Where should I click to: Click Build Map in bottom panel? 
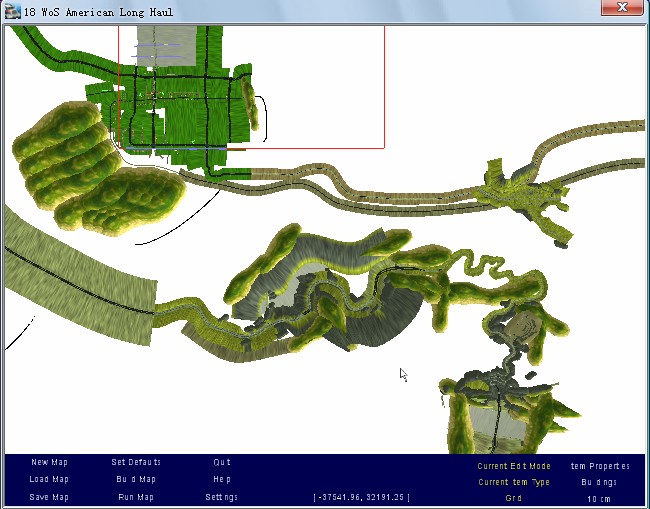coord(135,479)
